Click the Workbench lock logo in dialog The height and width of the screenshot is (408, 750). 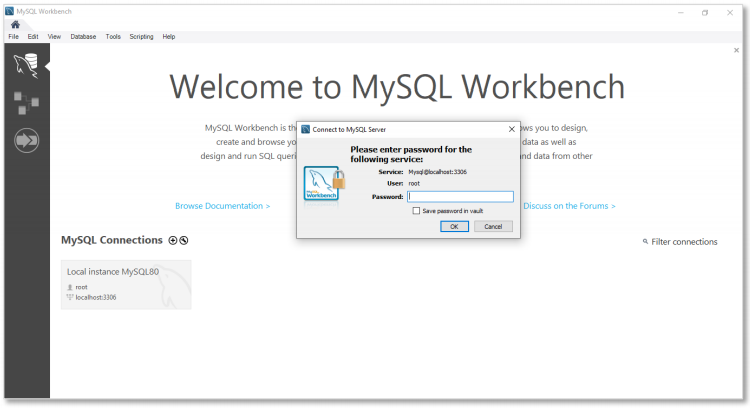[x=324, y=184]
